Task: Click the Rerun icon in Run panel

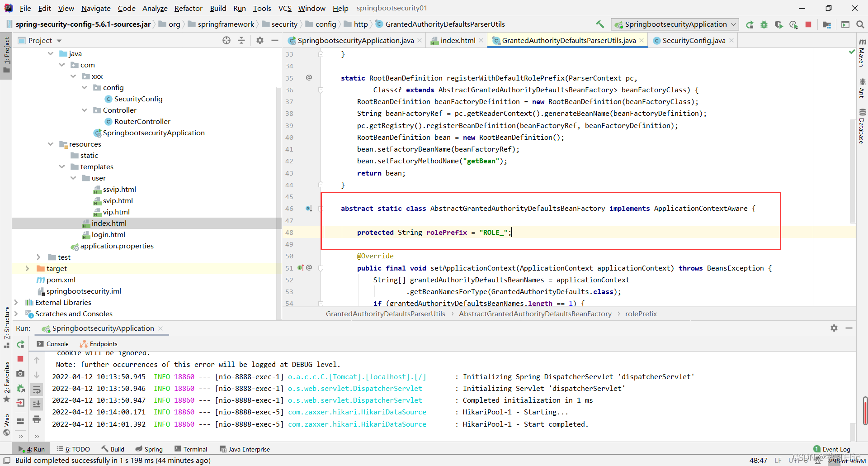Action: pos(20,344)
